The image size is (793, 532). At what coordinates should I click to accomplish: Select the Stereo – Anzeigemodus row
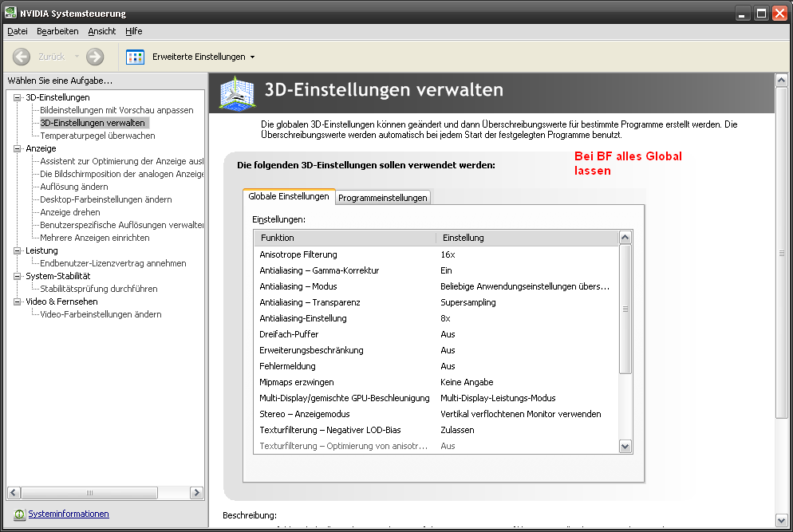436,414
